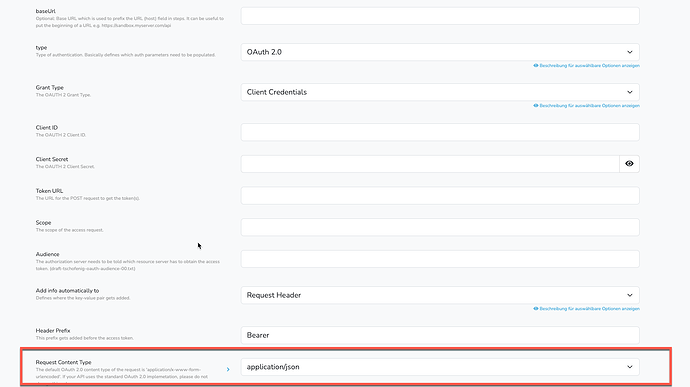
Task: Click the Grant Type label
Action: pyautogui.click(x=50, y=88)
